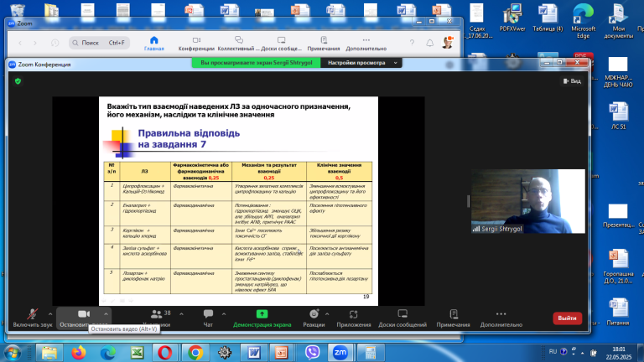Open the notifications bell in Zoom

pos(429,43)
